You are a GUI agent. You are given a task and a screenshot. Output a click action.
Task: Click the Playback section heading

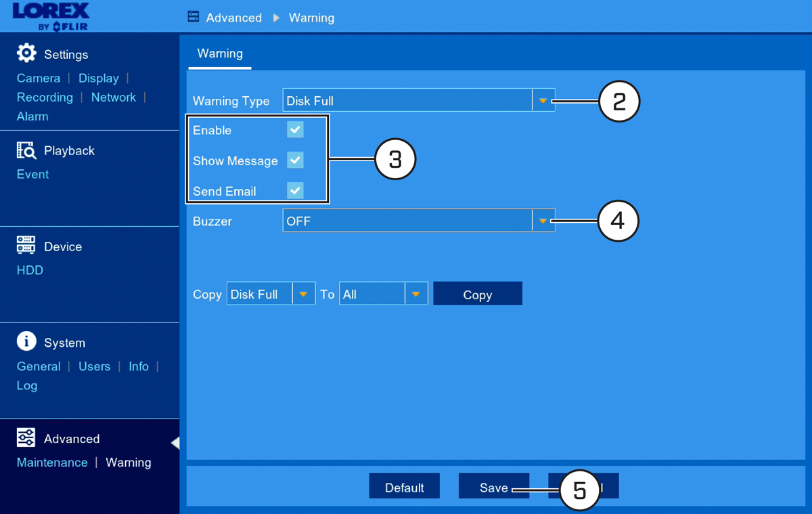pos(69,150)
